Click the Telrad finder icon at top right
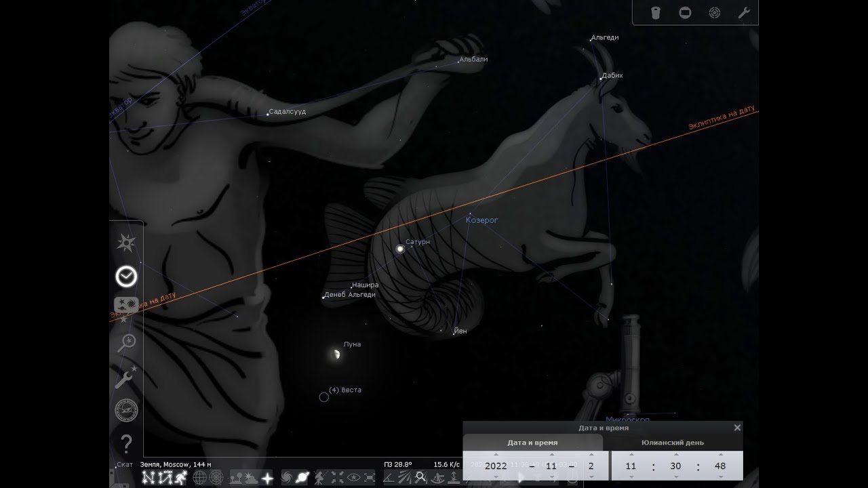 coord(714,13)
